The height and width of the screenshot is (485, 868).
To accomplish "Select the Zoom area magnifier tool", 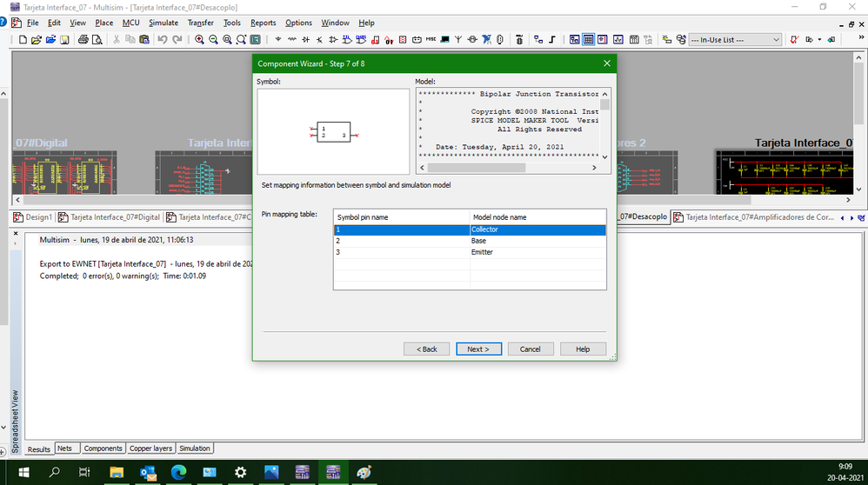I will pos(228,40).
